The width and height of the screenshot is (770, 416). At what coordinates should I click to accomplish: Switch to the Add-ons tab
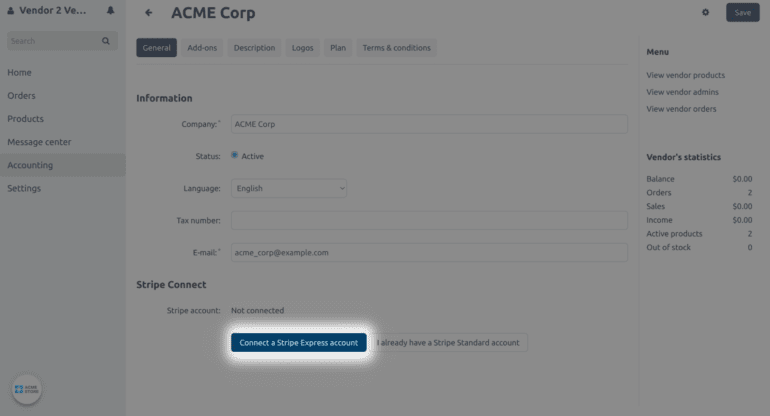[x=202, y=48]
